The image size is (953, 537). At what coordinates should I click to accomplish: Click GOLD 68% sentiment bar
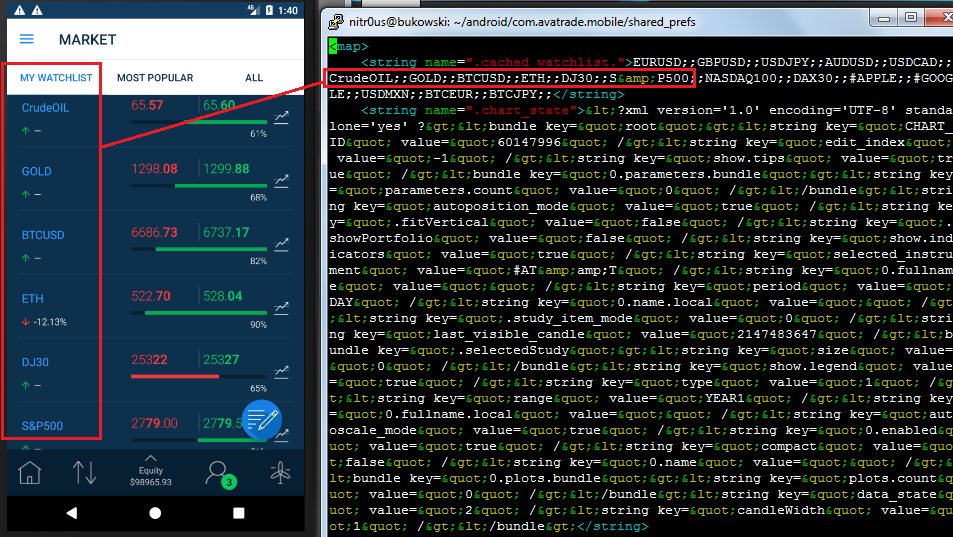click(x=199, y=186)
